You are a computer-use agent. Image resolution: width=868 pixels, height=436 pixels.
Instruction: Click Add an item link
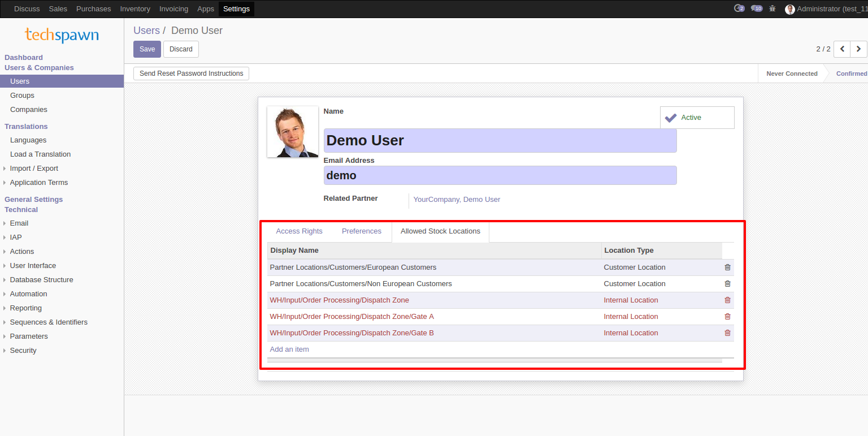pos(289,349)
